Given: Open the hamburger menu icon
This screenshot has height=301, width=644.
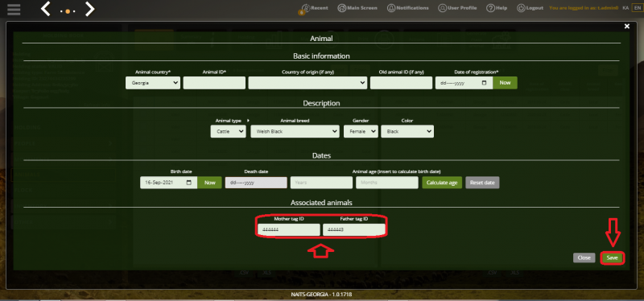Looking at the screenshot, I should point(14,10).
